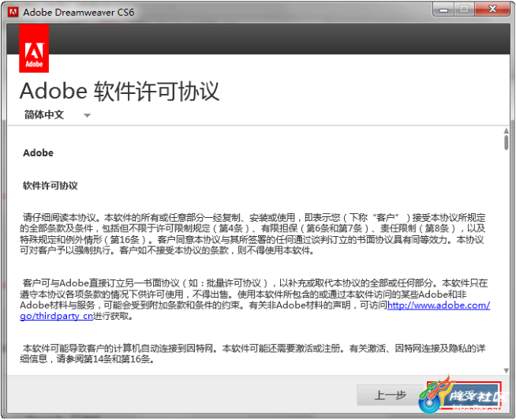
Task: Click the 上一步 back button
Action: pyautogui.click(x=389, y=395)
